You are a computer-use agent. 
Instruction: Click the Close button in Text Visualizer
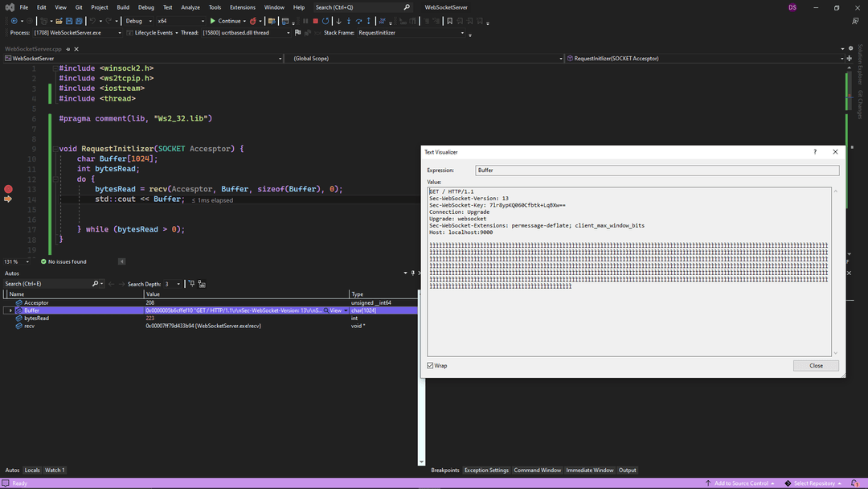816,365
